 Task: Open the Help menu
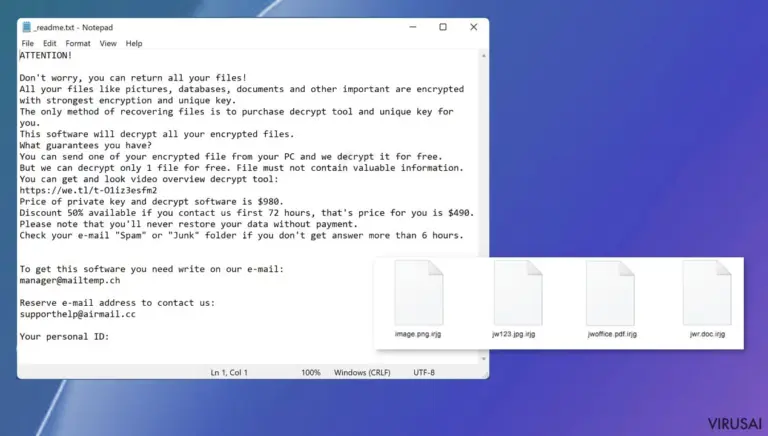point(134,44)
